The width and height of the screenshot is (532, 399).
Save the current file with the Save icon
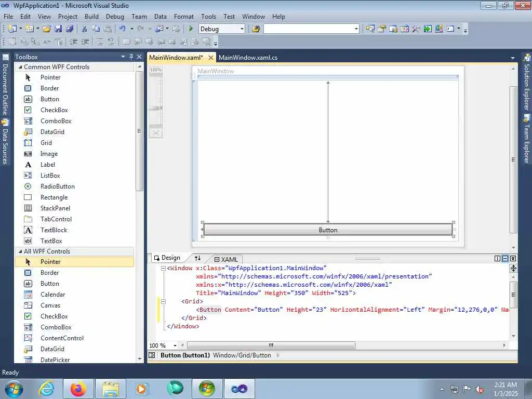(x=58, y=29)
